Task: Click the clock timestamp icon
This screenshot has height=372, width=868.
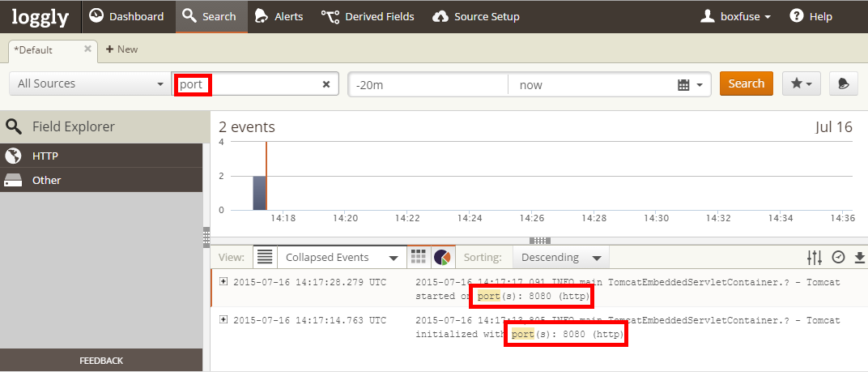Action: pos(838,257)
